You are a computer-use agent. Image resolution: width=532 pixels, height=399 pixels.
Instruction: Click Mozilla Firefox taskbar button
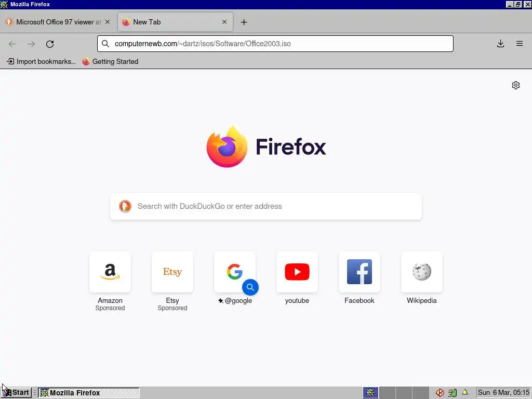click(88, 393)
